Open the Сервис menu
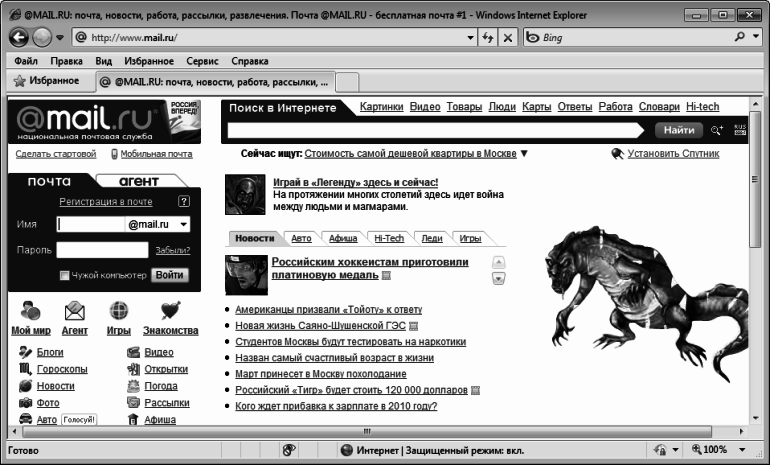Image resolution: width=770 pixels, height=465 pixels. point(202,61)
